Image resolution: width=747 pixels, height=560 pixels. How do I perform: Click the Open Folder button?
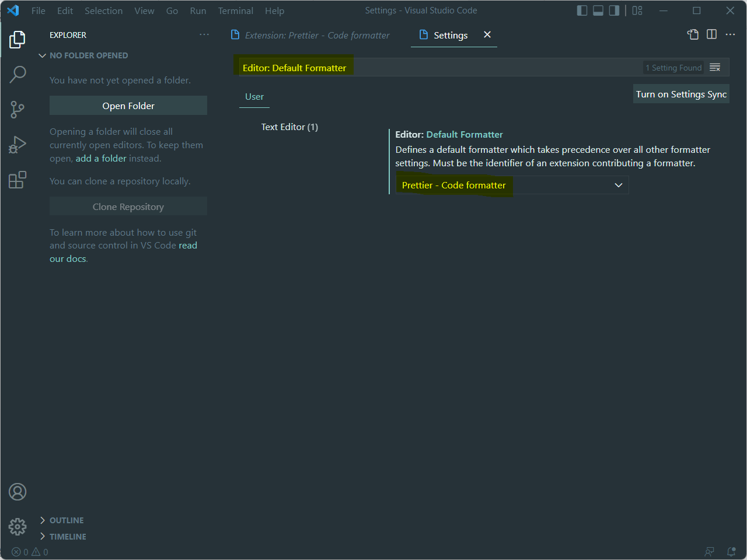click(x=128, y=106)
